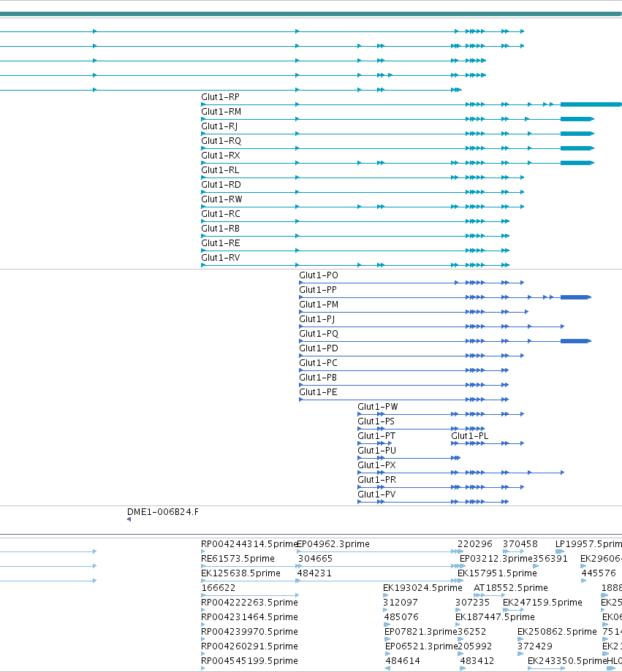Click the Glut1-RD transcript label
Image resolution: width=622 pixels, height=672 pixels.
pos(221,185)
